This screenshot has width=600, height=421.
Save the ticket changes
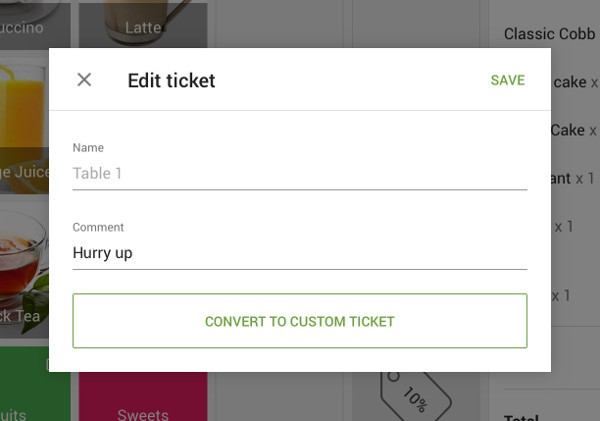507,80
